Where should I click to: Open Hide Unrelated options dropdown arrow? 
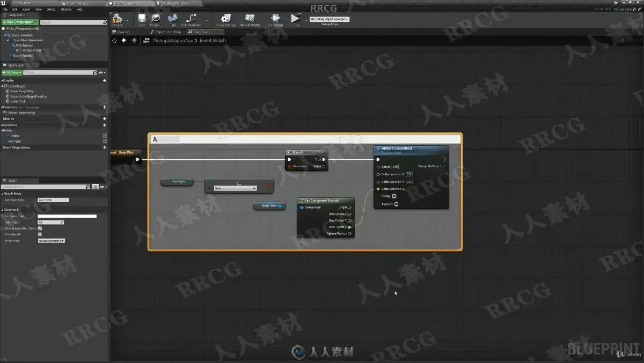207,20
